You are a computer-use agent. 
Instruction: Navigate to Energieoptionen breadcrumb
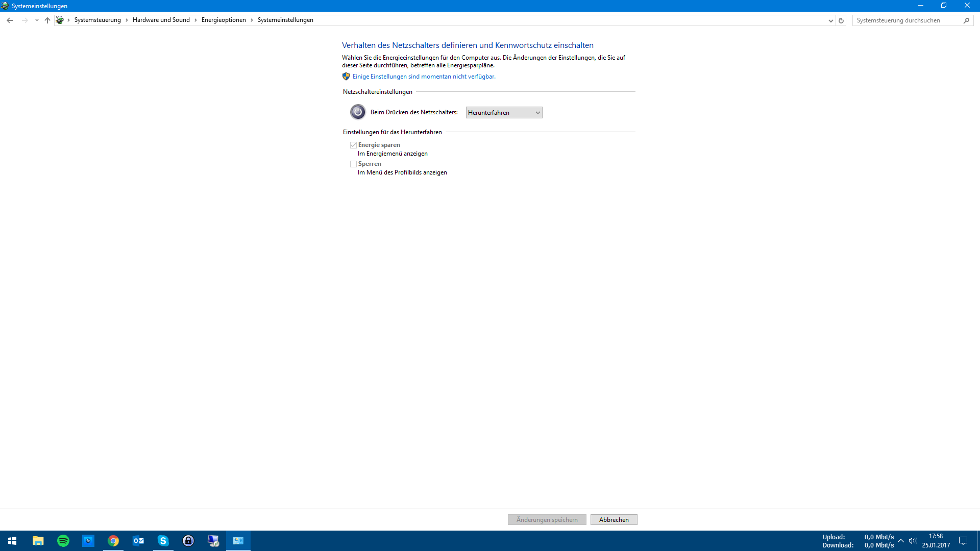(x=224, y=20)
